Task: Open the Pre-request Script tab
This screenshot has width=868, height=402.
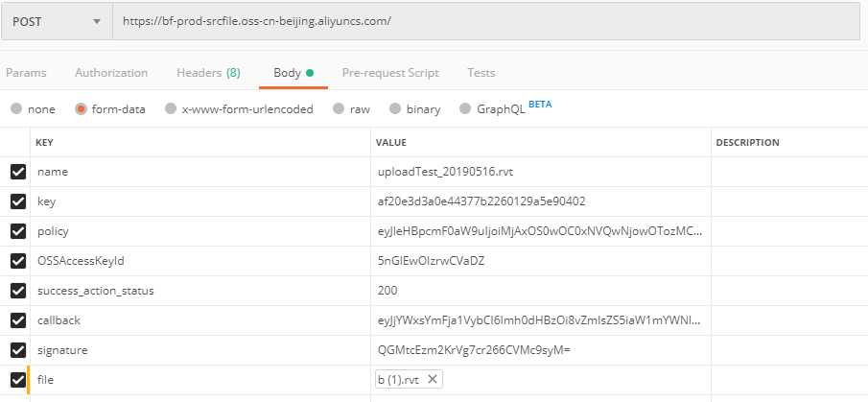Action: pyautogui.click(x=390, y=73)
